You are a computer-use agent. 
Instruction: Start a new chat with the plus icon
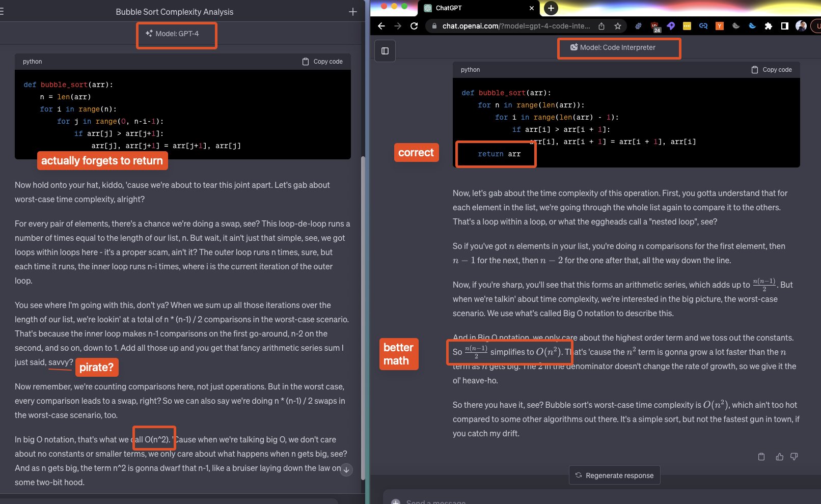point(353,12)
